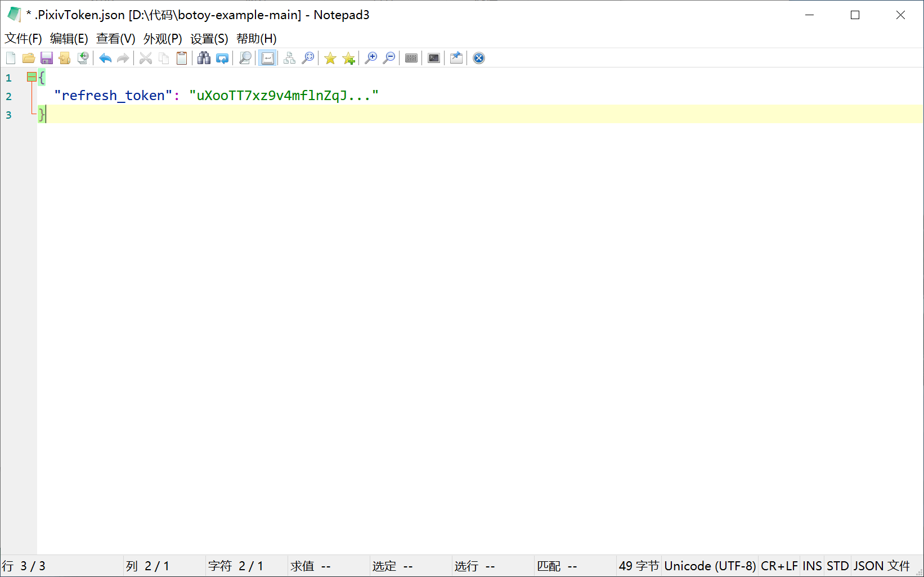Image resolution: width=924 pixels, height=577 pixels.
Task: Create a new file from toolbar
Action: pyautogui.click(x=11, y=58)
